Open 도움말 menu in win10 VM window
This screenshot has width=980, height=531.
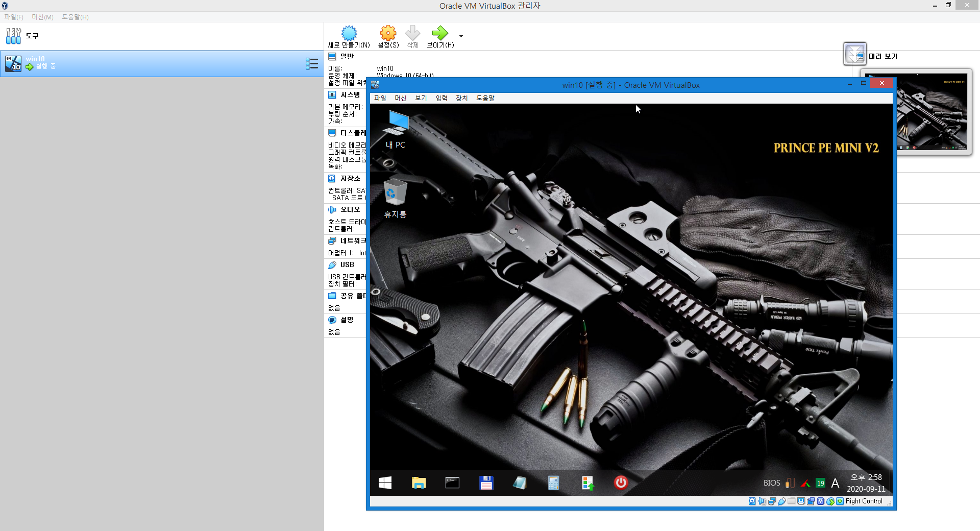(x=485, y=98)
